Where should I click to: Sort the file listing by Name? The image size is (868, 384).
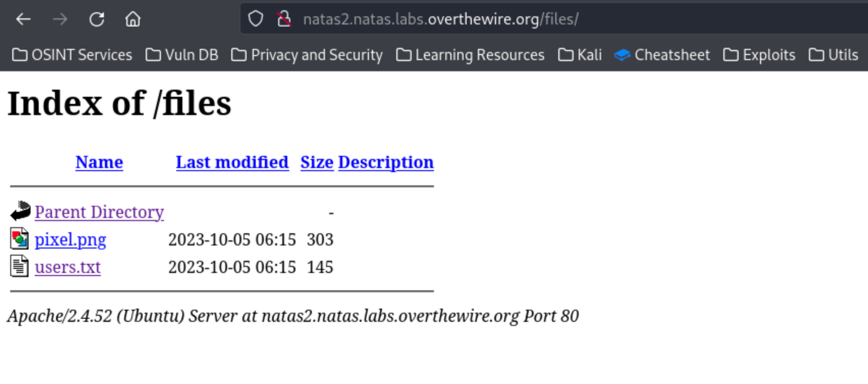pos(99,162)
